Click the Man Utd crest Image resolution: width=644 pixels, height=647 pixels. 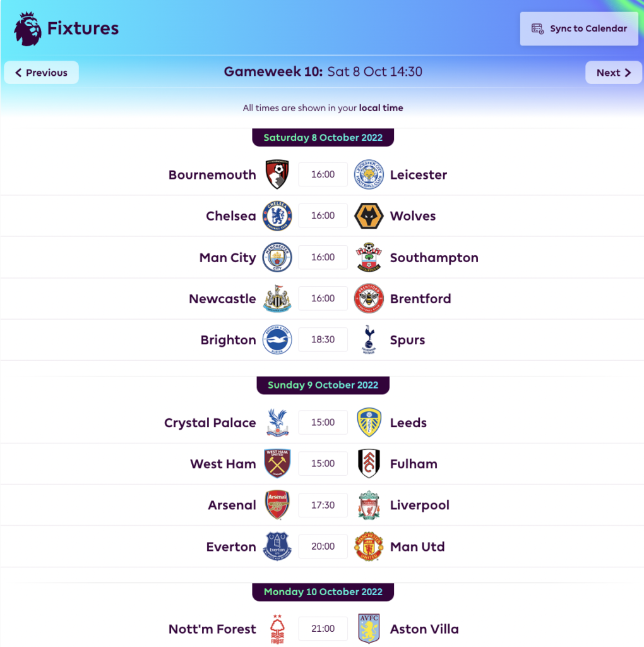(369, 547)
